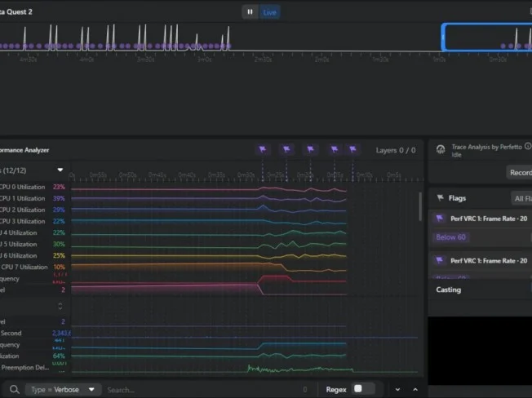Open the Type = Verbose dropdown
This screenshot has width=532, height=398.
(63, 390)
